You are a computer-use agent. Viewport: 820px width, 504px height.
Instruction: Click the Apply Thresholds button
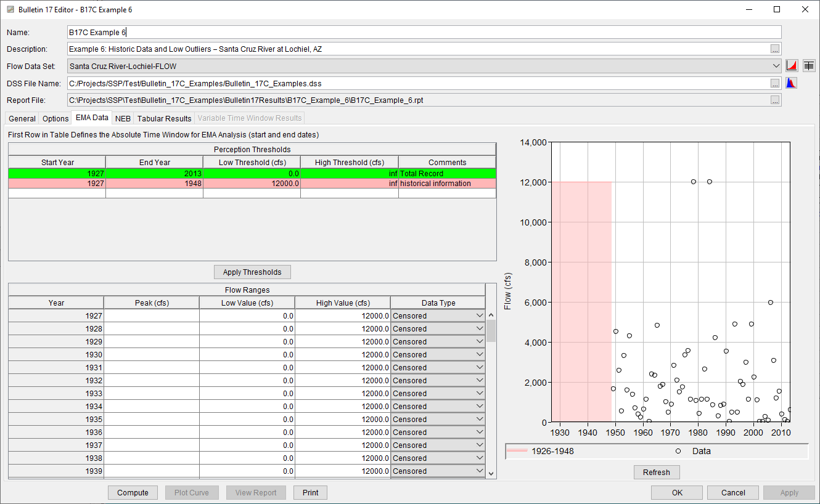click(252, 272)
